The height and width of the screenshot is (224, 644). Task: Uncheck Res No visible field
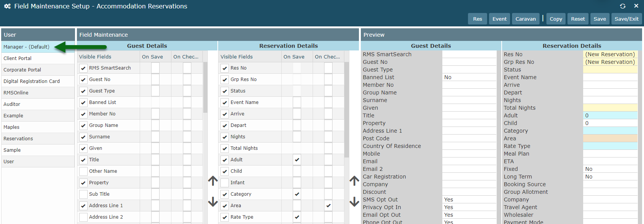225,68
